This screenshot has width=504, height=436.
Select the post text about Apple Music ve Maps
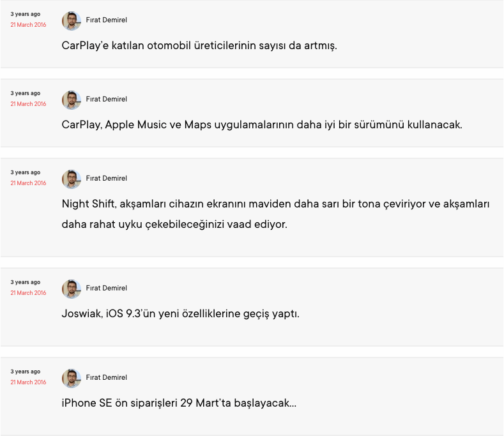tap(262, 125)
